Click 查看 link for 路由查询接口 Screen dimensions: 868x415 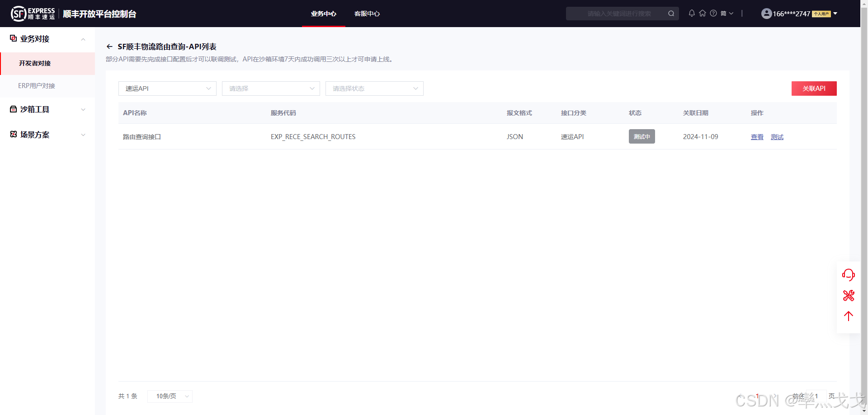click(x=757, y=137)
